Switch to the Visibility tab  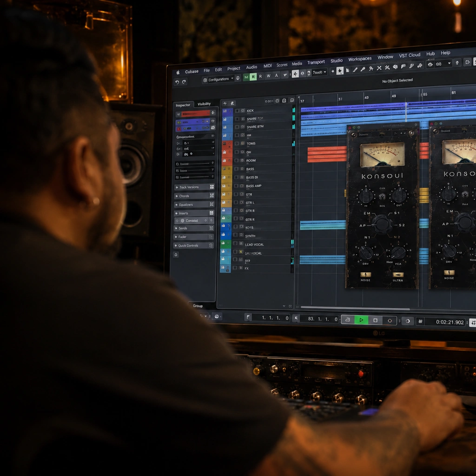pos(204,104)
